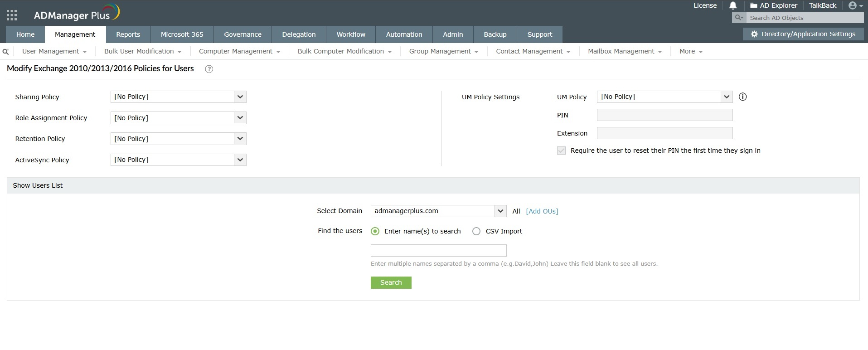This screenshot has height=350, width=868.
Task: Switch to the Reports tab
Action: (128, 34)
